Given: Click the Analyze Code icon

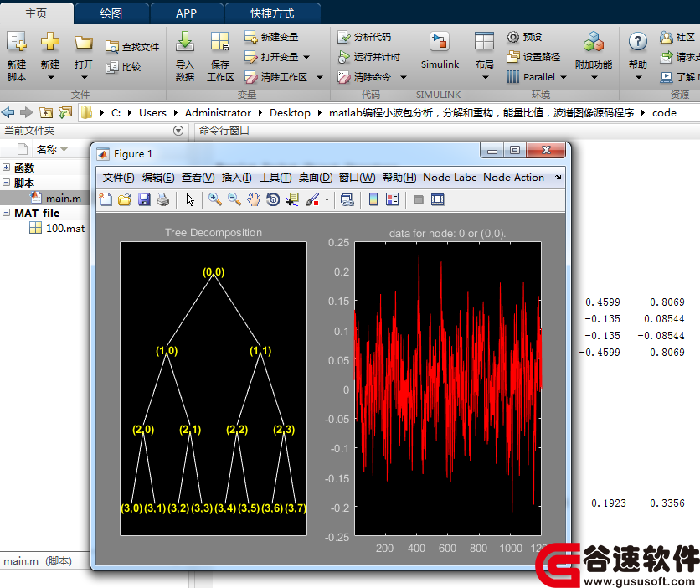Looking at the screenshot, I should pos(344,37).
